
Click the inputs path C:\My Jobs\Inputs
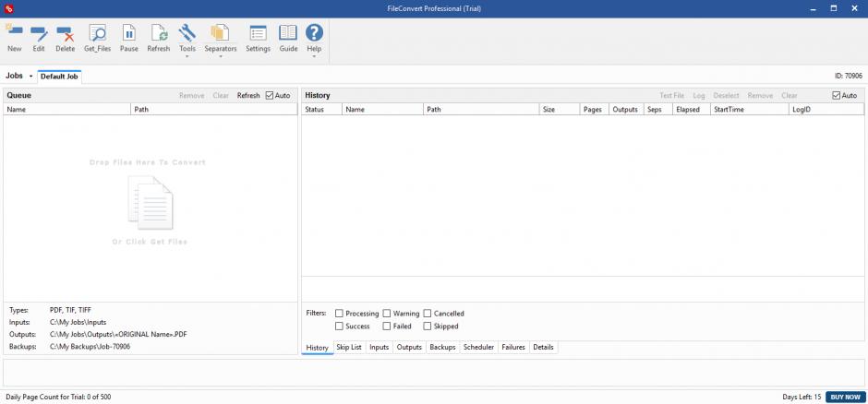point(78,322)
